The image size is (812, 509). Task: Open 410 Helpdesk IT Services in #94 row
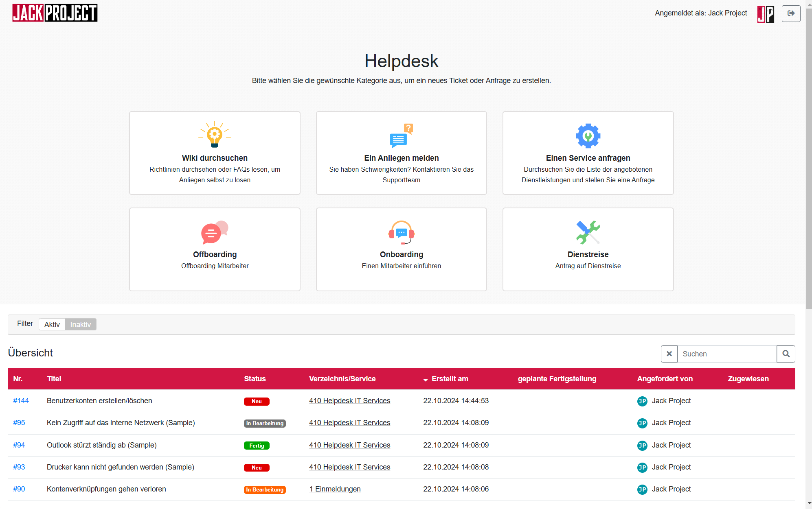[x=349, y=445]
